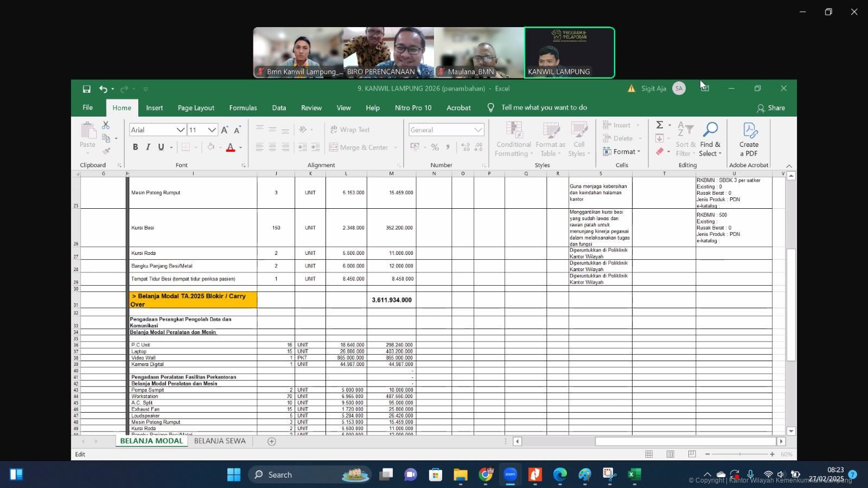The image size is (868, 488).
Task: Click Decrease Decimal icon
Action: coord(478,147)
